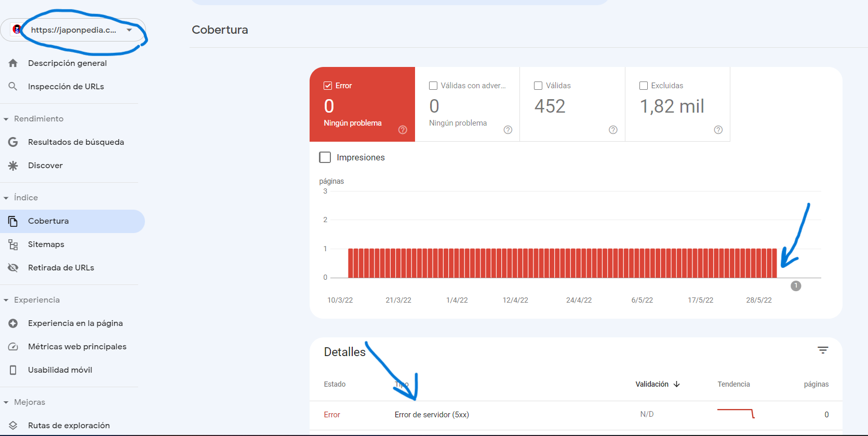The height and width of the screenshot is (436, 868).
Task: Collapse the Rendimiento section
Action: point(6,119)
